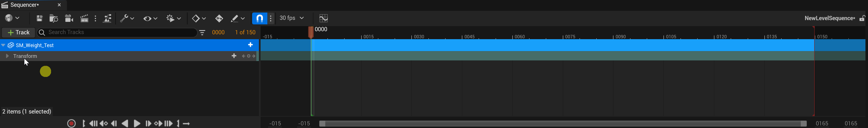Click the Create Camera icon

point(69,18)
